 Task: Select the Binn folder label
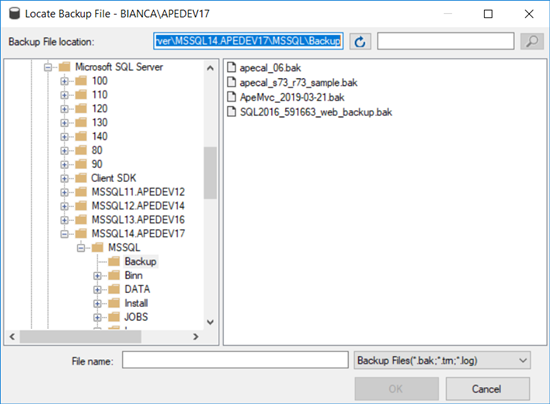pyautogui.click(x=134, y=275)
